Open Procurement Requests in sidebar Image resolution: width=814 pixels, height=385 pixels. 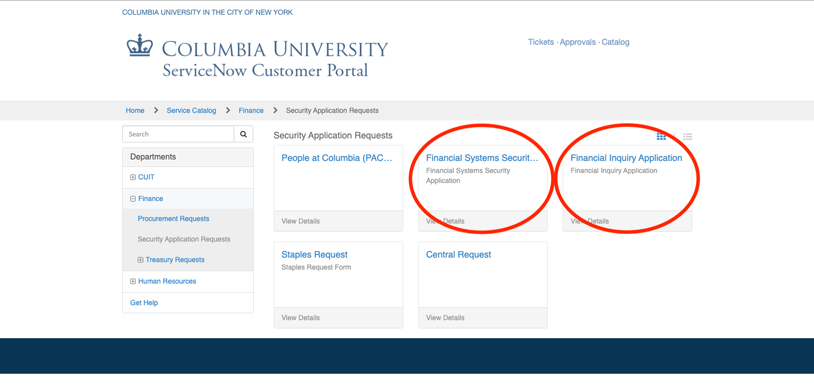173,219
